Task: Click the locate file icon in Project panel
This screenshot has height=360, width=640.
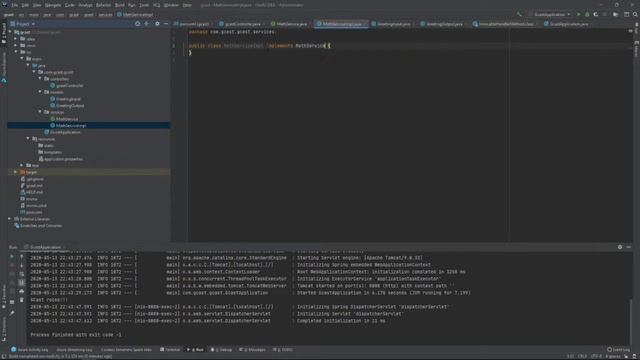Action: coord(138,24)
